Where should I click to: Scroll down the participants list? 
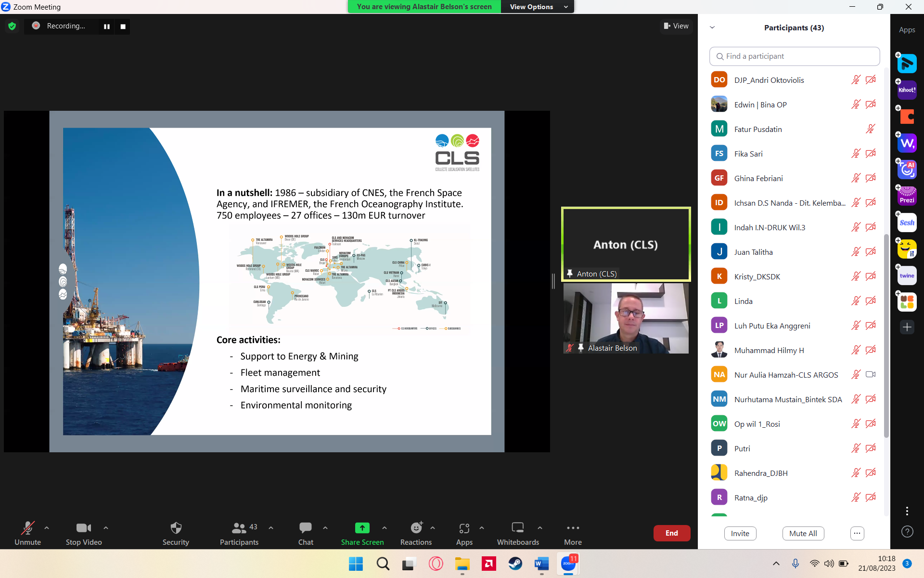point(887,499)
